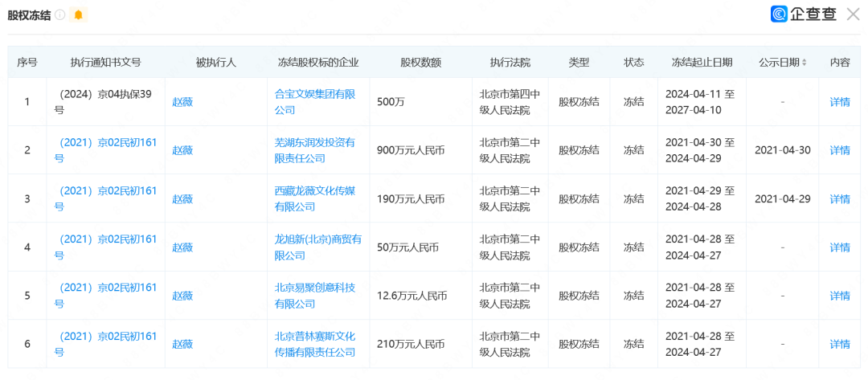This screenshot has width=868, height=380.
Task: Click 赵薇 link in row 5
Action: pos(182,296)
